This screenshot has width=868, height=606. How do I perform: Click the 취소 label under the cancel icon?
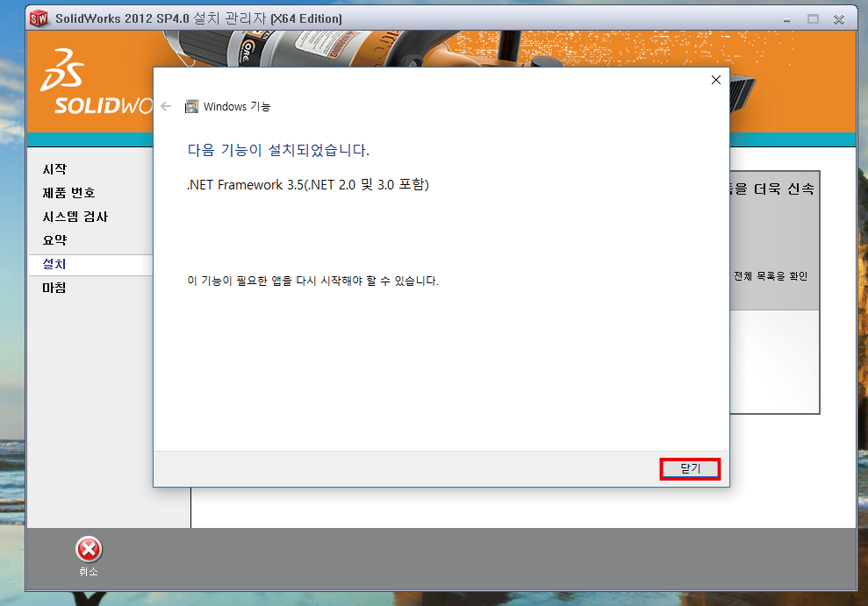coord(89,572)
